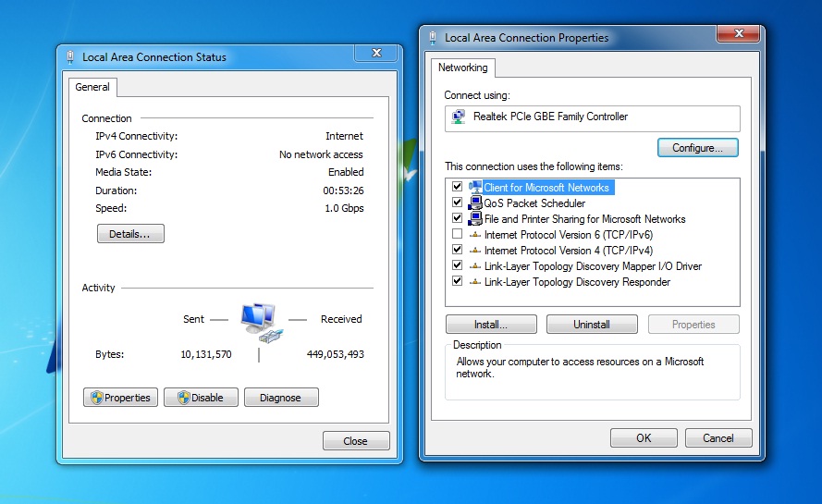
Task: Select Link-Layer Topology Discovery Responder item
Action: coord(577,282)
